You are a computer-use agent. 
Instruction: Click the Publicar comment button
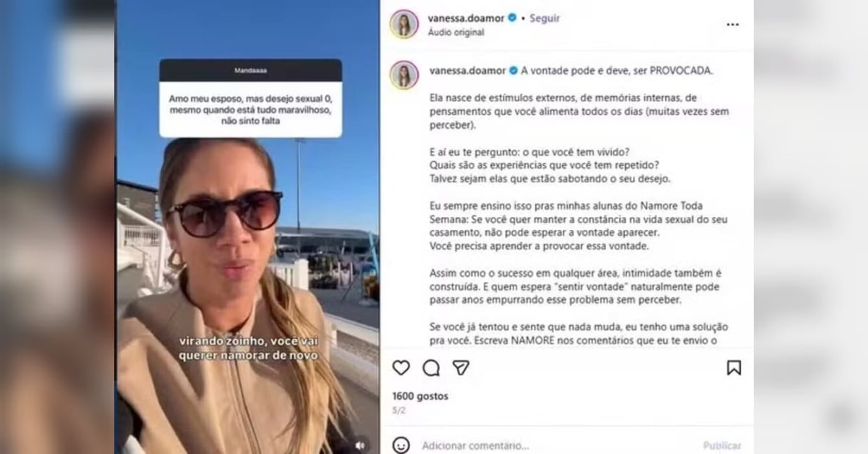722,446
